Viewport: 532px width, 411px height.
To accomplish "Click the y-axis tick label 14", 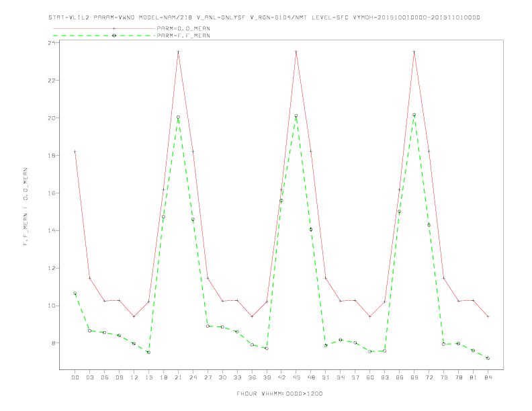I will (52, 230).
